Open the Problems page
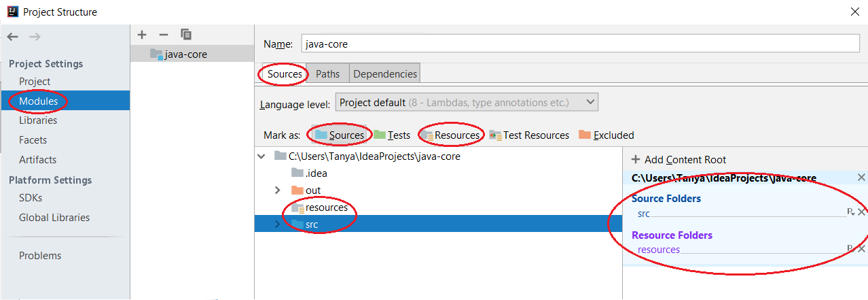 (40, 256)
